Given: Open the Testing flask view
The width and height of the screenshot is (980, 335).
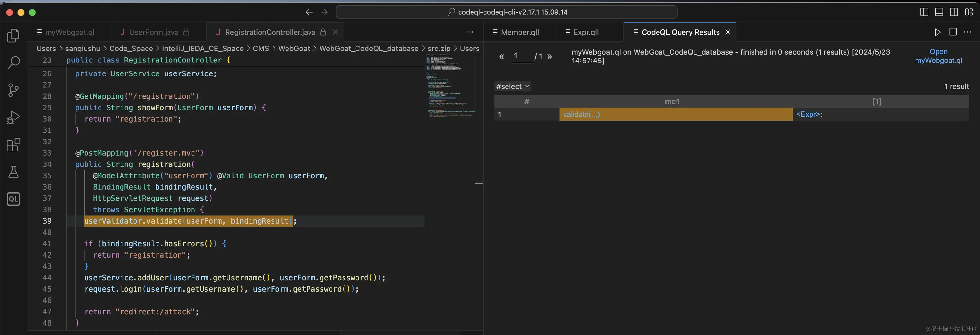Looking at the screenshot, I should pos(14,172).
